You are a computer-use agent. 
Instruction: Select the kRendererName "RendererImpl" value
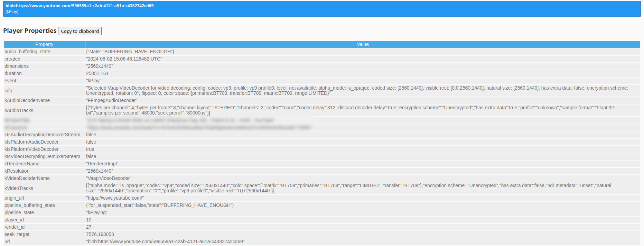click(x=102, y=164)
